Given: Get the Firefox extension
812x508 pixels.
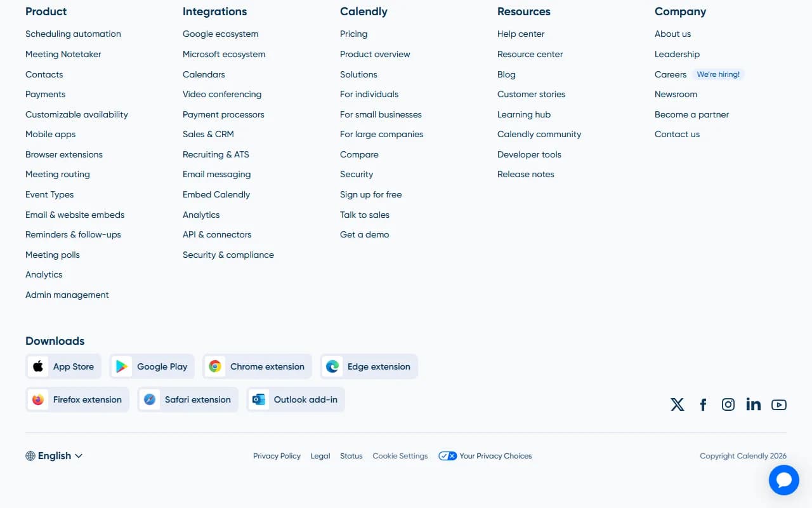Looking at the screenshot, I should (x=77, y=399).
